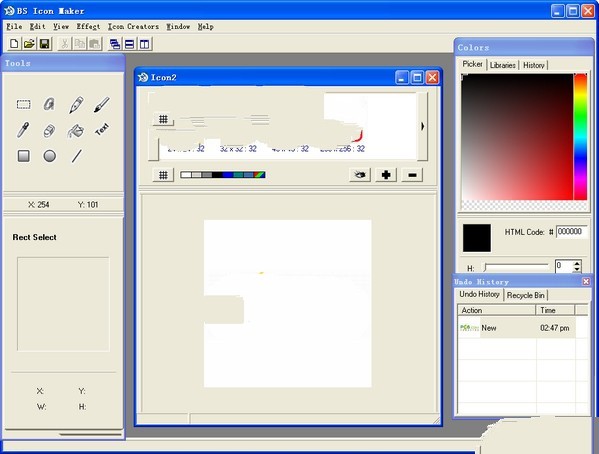Select the Eraser tool
This screenshot has height=454, width=599.
(49, 131)
